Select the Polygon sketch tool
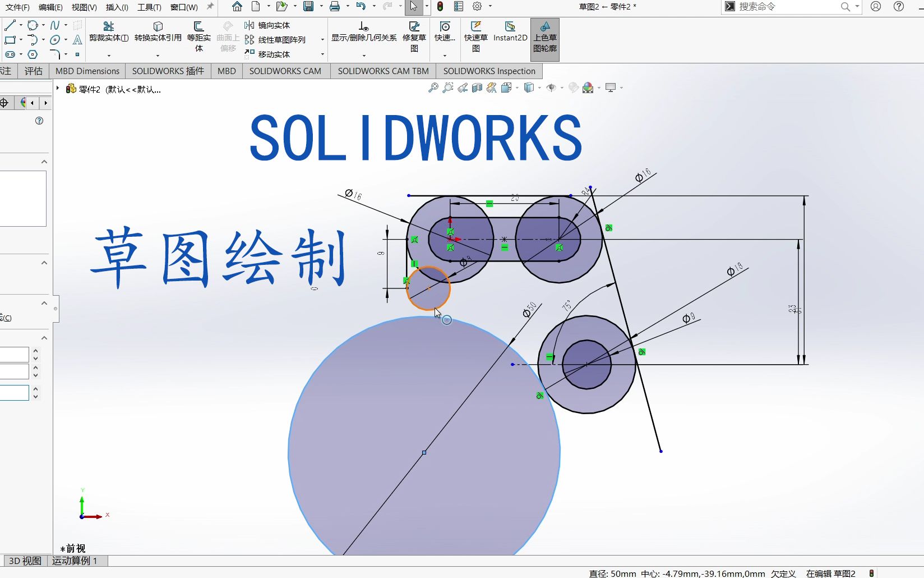This screenshot has height=578, width=924. coord(33,54)
